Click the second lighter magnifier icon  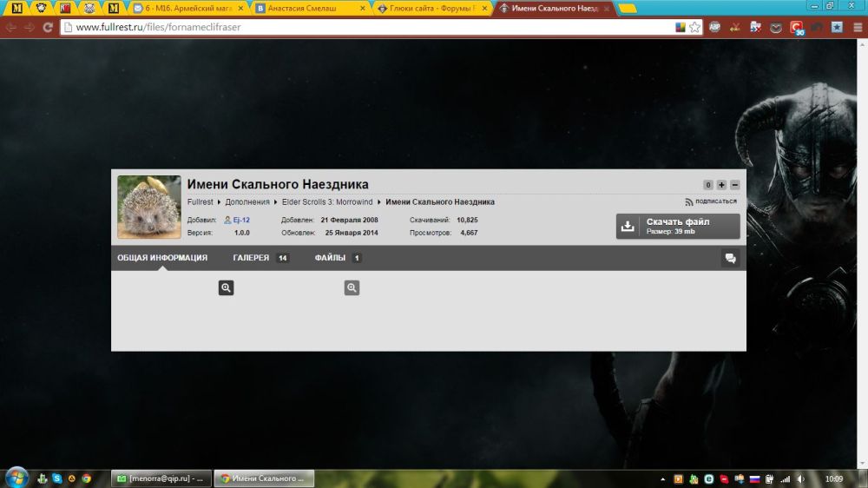(352, 287)
